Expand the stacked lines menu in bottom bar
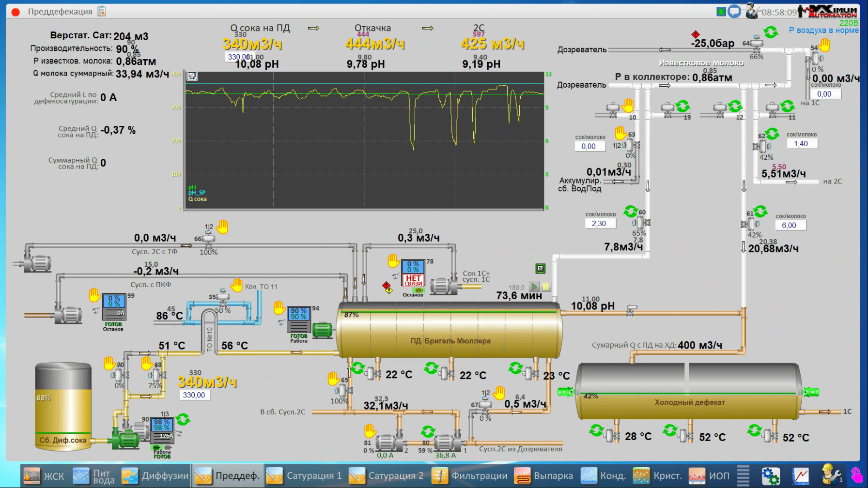This screenshot has height=488, width=868. (743, 476)
